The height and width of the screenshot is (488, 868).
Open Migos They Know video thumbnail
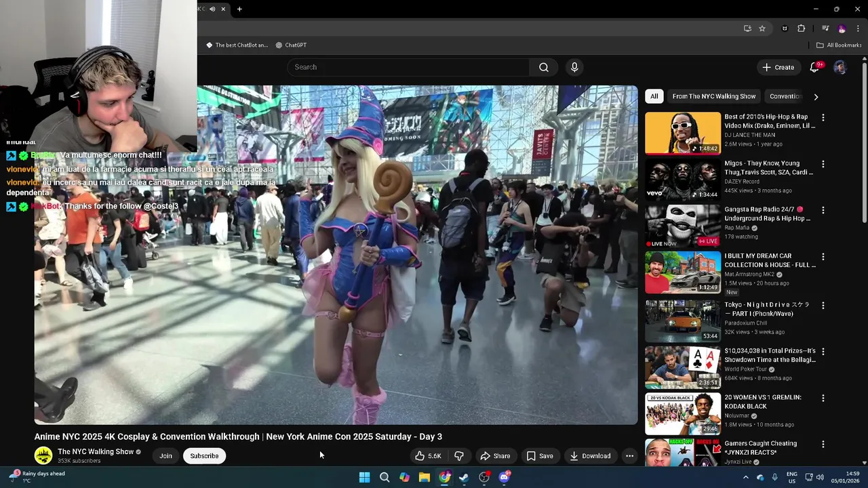tap(683, 180)
